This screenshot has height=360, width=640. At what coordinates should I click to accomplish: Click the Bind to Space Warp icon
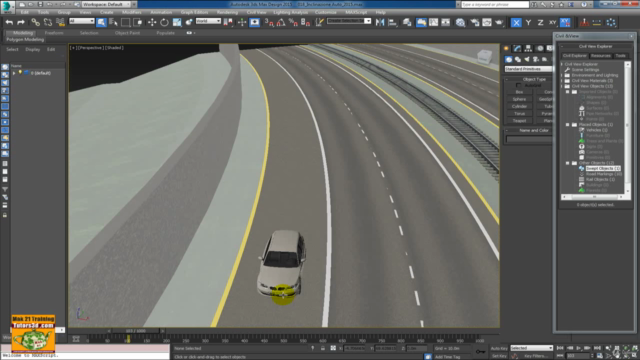pos(60,22)
